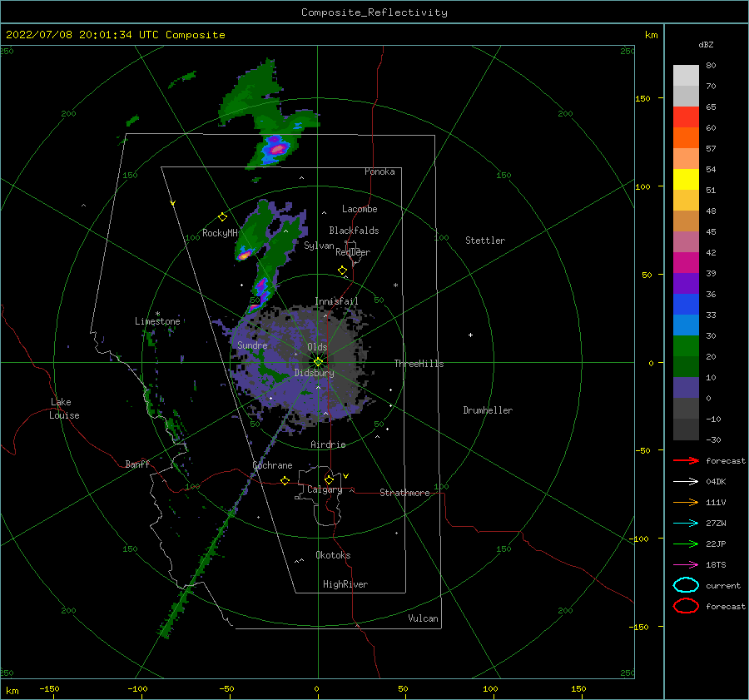This screenshot has width=749, height=700.
Task: Click the cyan current ellipse icon
Action: tap(686, 585)
